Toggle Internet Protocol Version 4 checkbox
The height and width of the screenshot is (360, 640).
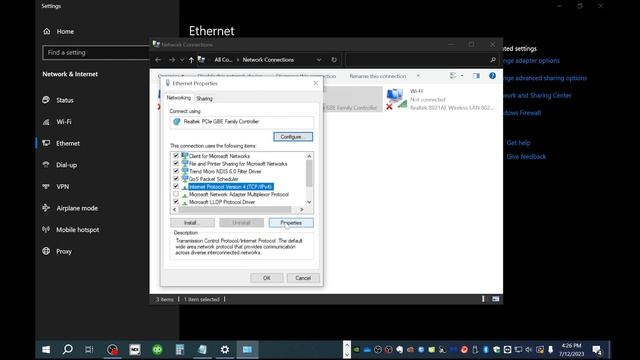coord(176,187)
